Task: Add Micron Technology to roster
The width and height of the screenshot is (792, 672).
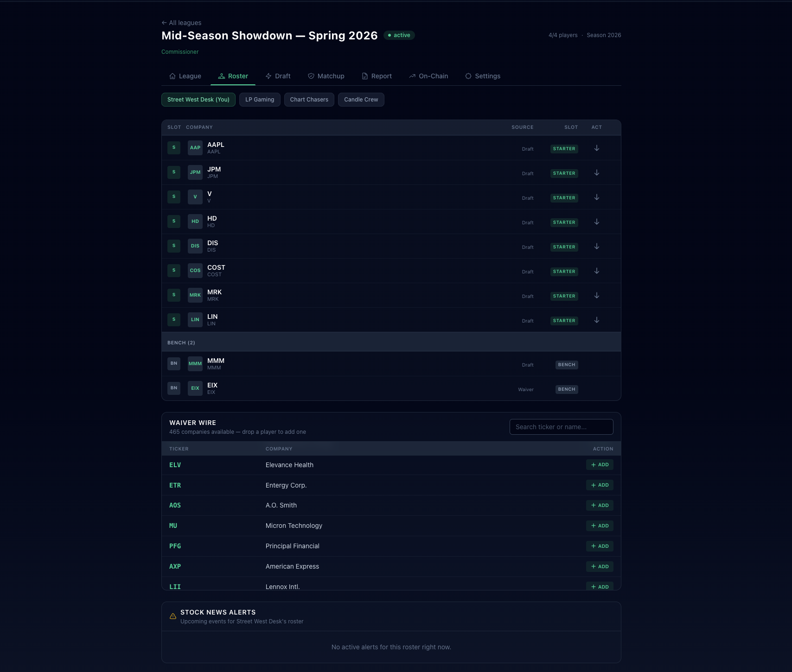Action: [x=600, y=526]
